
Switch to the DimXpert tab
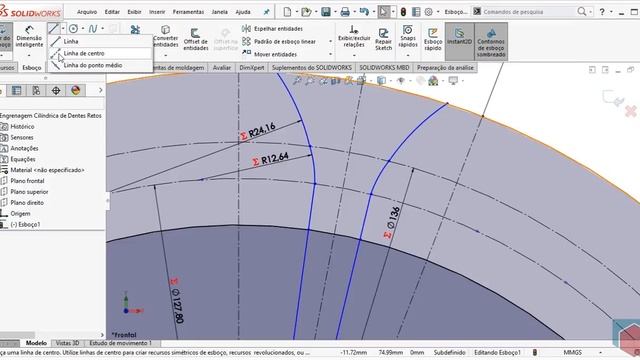click(251, 68)
